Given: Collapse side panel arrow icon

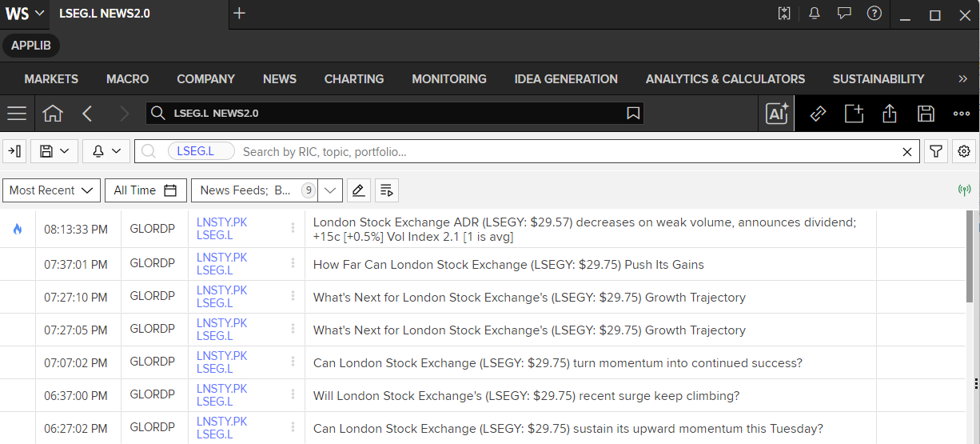Looking at the screenshot, I should click(x=15, y=151).
